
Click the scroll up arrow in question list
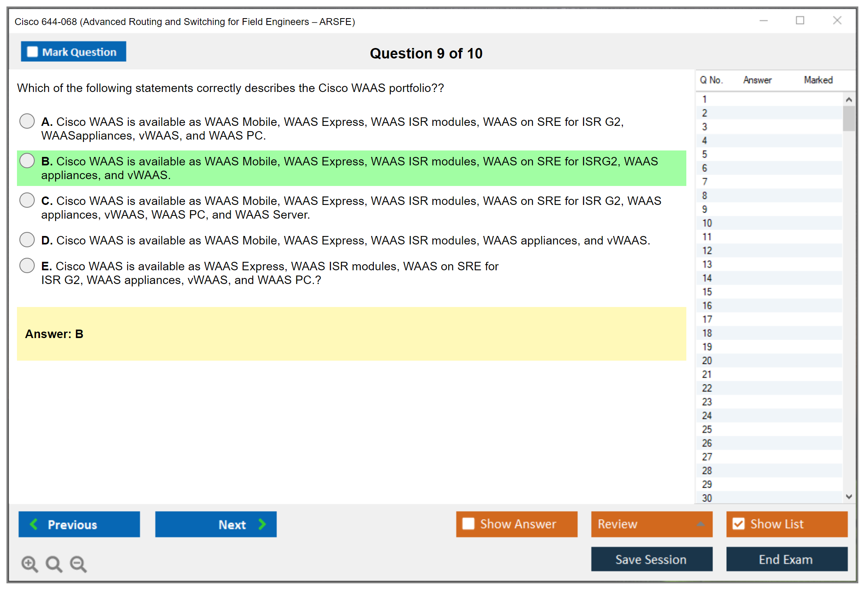click(849, 100)
